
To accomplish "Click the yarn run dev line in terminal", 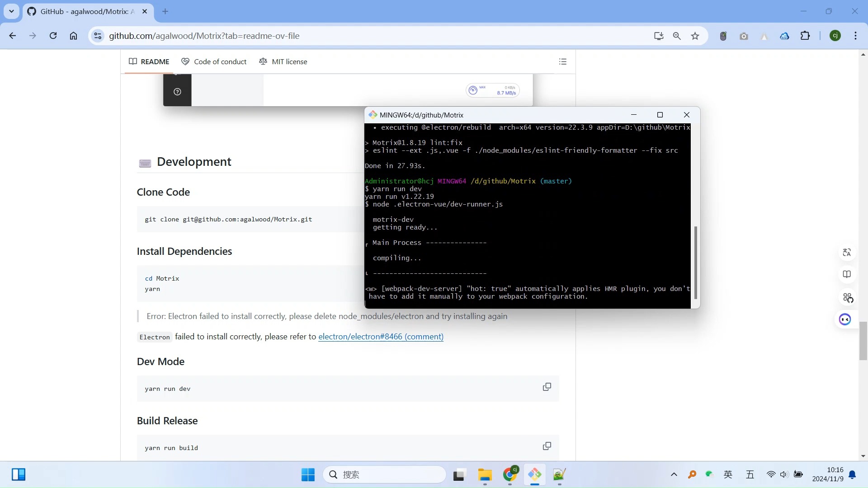I will coord(393,189).
